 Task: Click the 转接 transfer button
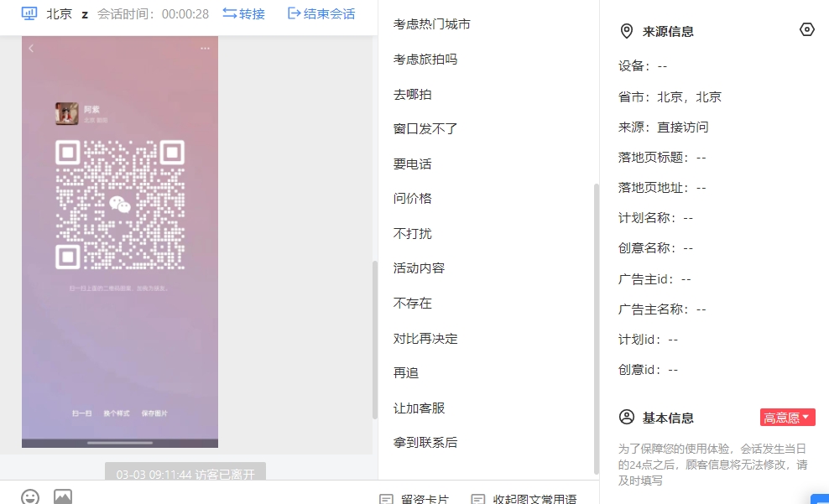243,13
